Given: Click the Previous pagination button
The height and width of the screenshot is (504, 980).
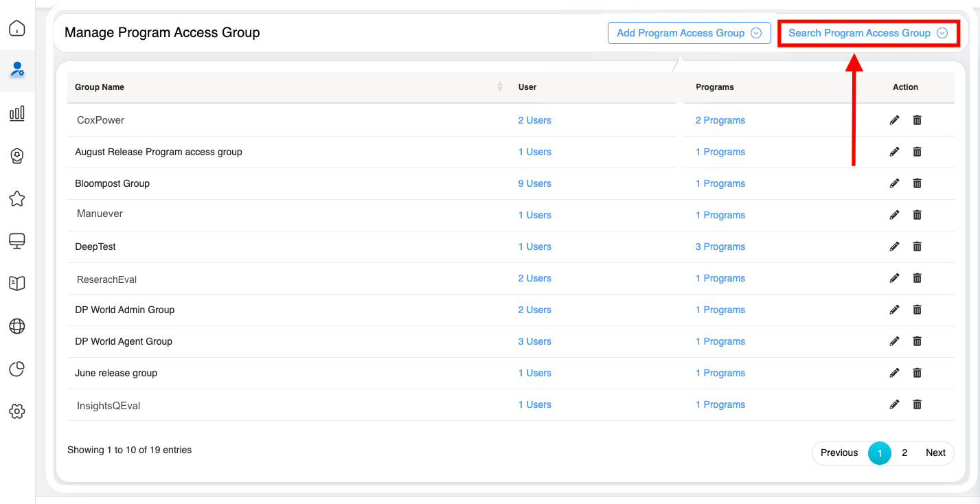Looking at the screenshot, I should (x=839, y=453).
